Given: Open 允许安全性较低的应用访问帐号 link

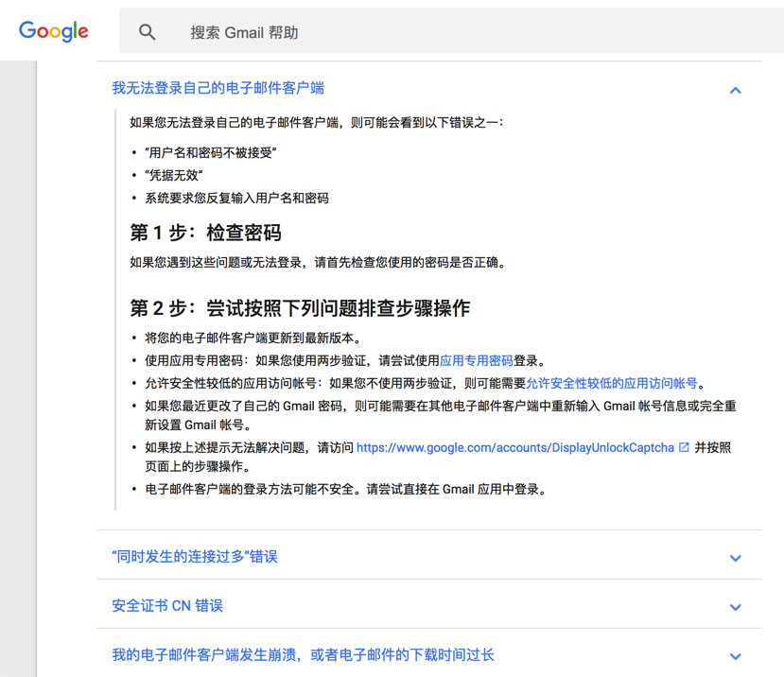Looking at the screenshot, I should [612, 384].
